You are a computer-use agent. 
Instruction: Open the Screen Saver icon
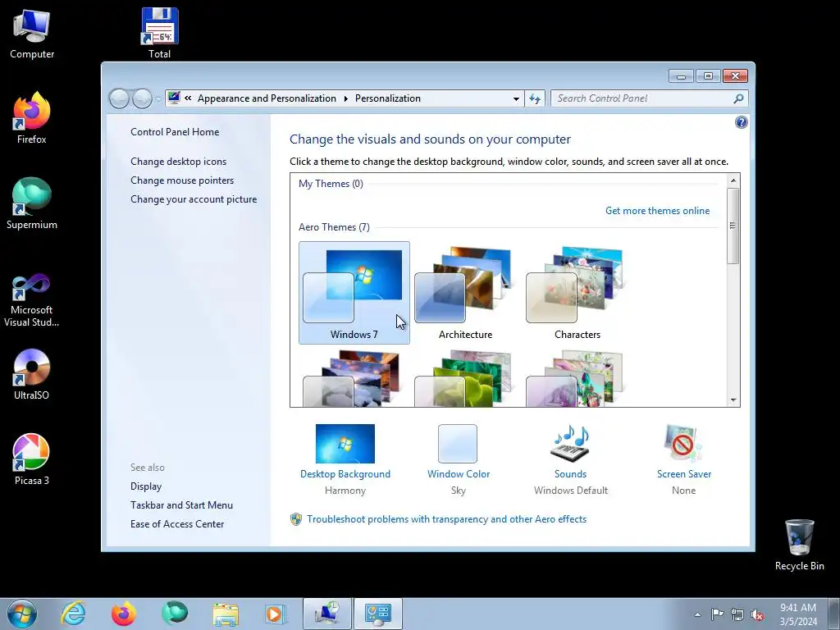click(683, 444)
